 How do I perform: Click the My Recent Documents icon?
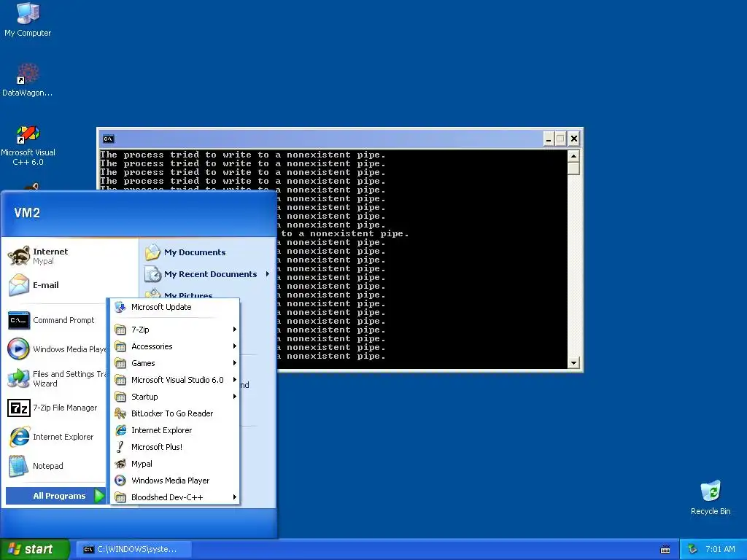click(x=153, y=274)
